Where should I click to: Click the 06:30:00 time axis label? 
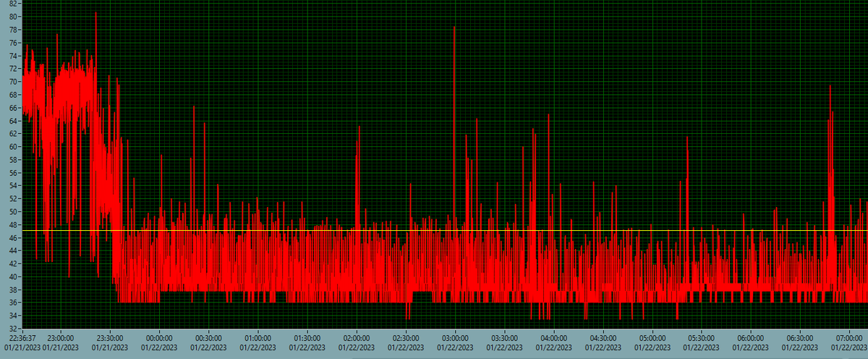click(x=800, y=337)
